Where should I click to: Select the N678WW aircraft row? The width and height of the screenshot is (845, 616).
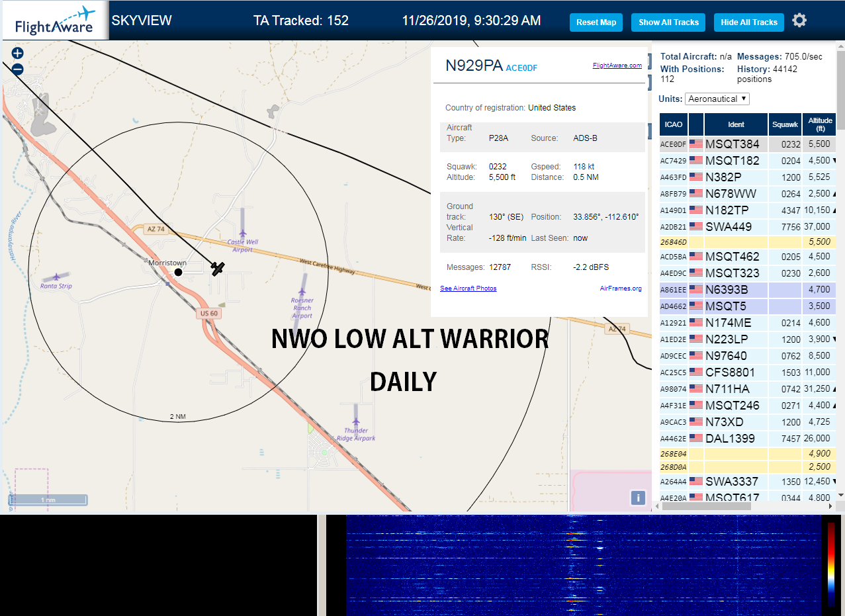pyautogui.click(x=748, y=193)
